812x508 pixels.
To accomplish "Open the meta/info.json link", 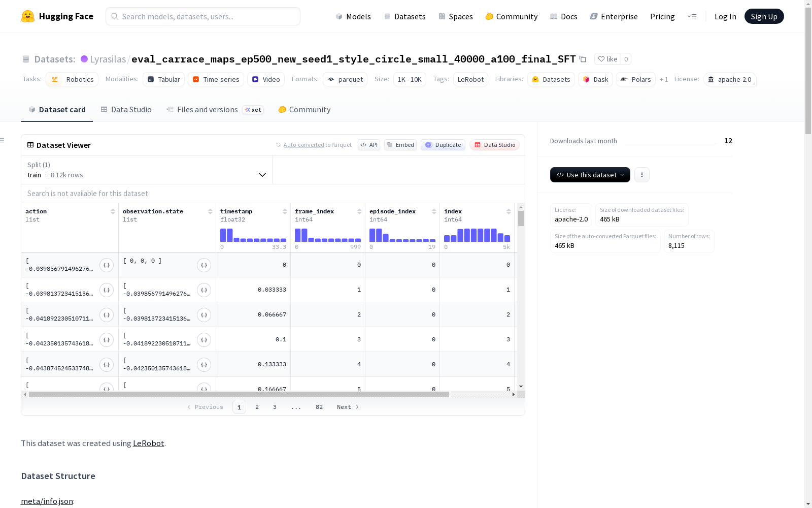I will pos(47,501).
